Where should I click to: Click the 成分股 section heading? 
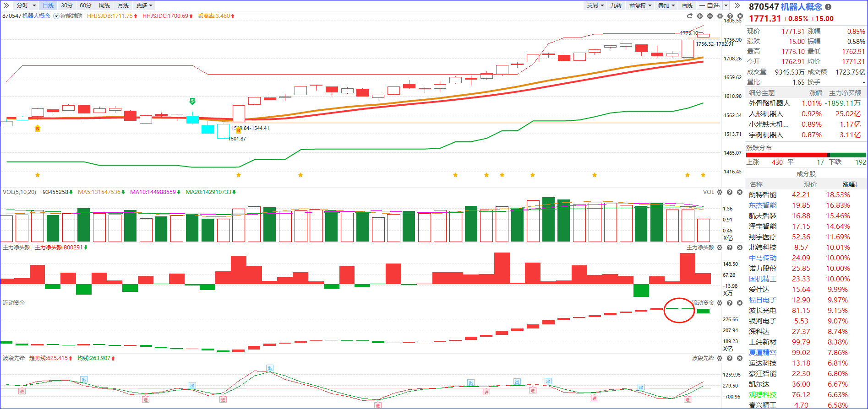coord(806,174)
